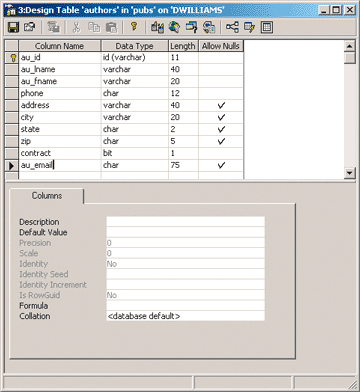Click the Column Name header

tap(60, 46)
